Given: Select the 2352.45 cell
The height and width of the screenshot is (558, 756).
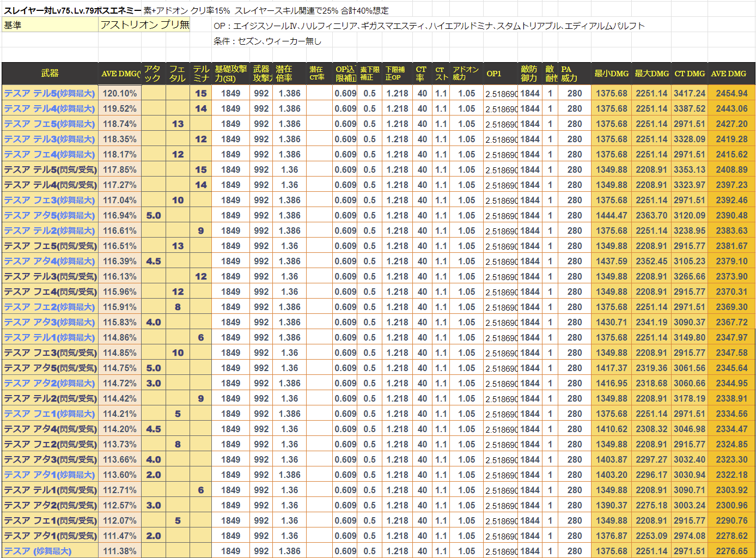Looking at the screenshot, I should (x=652, y=261).
